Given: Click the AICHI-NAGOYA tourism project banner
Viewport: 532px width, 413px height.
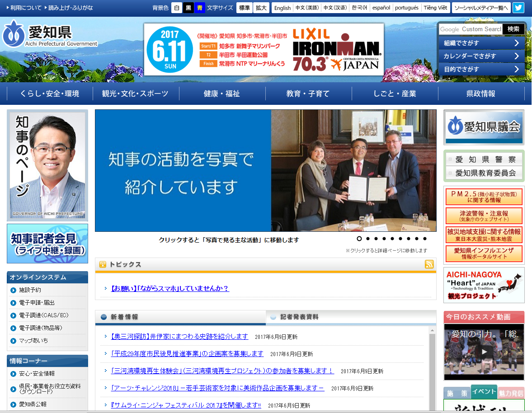Looking at the screenshot, I should coord(484,285).
